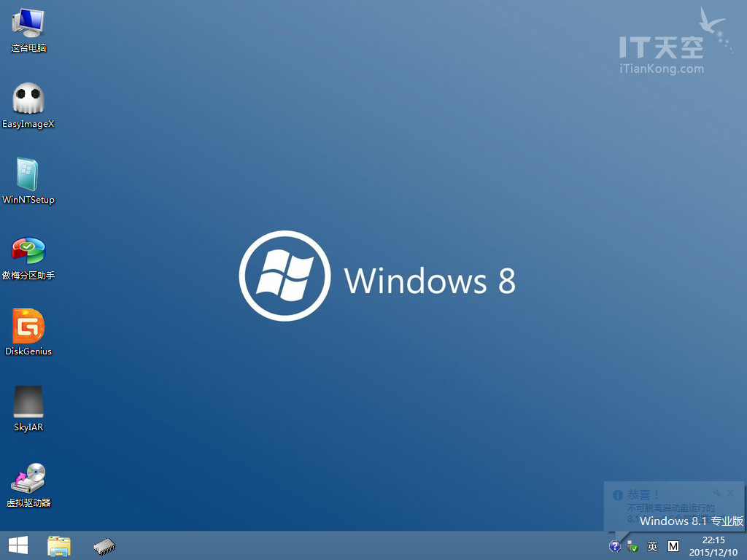Select the SkyIAR desktop icon
747x560 pixels.
click(28, 408)
